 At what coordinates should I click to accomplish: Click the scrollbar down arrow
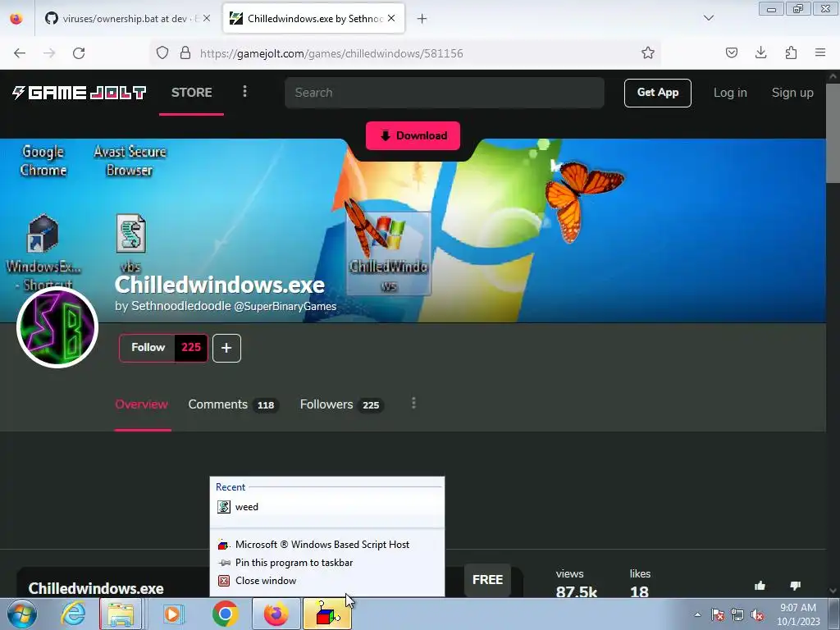(833, 591)
